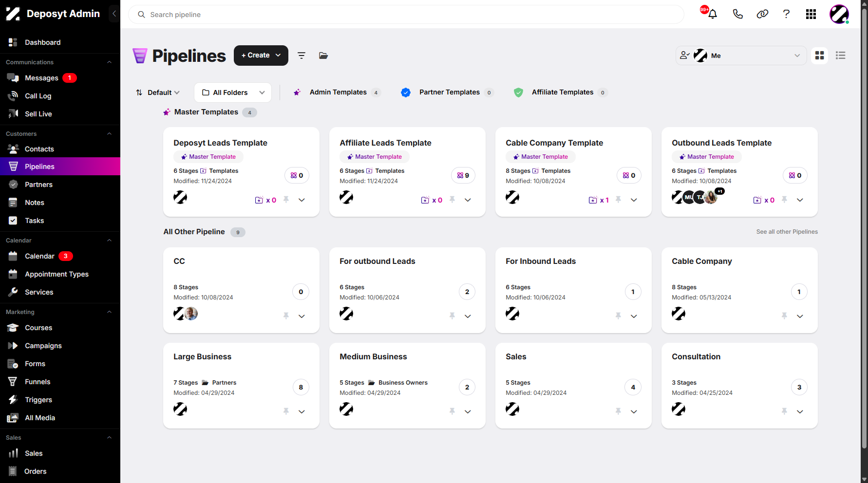Open the Create dropdown button
This screenshot has width=868, height=483.
pos(261,56)
